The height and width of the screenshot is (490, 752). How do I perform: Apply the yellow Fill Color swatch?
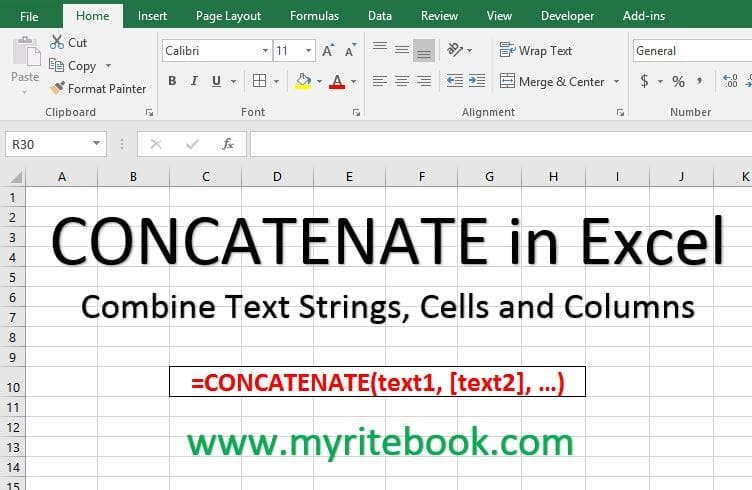click(x=304, y=81)
